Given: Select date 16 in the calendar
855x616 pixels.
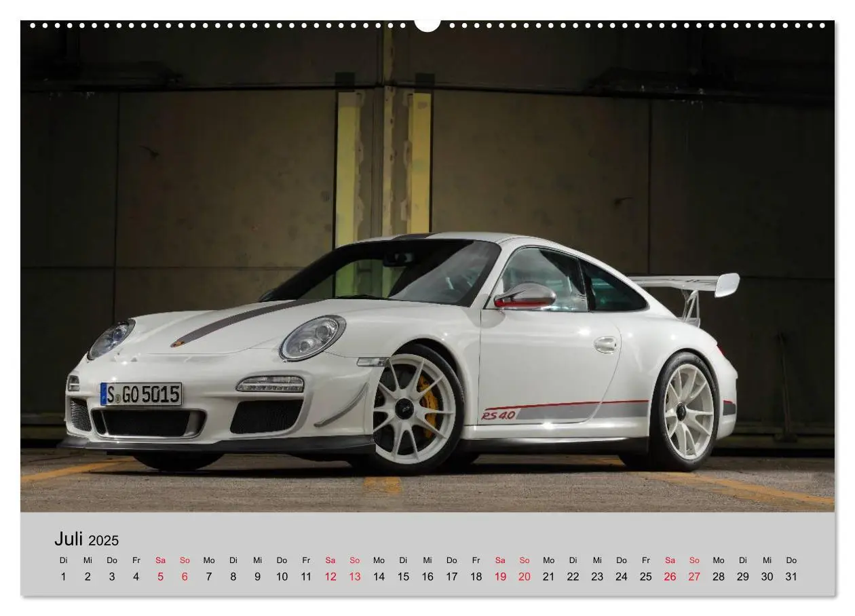Looking at the screenshot, I should point(427,577).
